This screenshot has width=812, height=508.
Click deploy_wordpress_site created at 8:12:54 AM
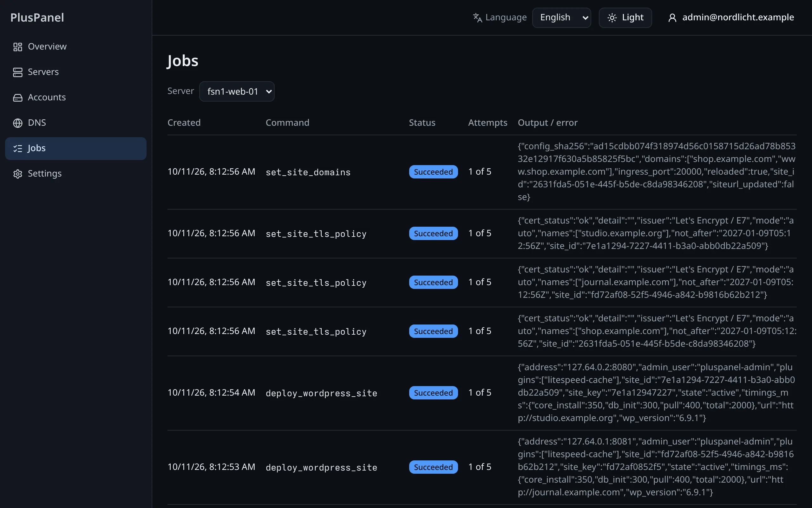click(x=321, y=393)
